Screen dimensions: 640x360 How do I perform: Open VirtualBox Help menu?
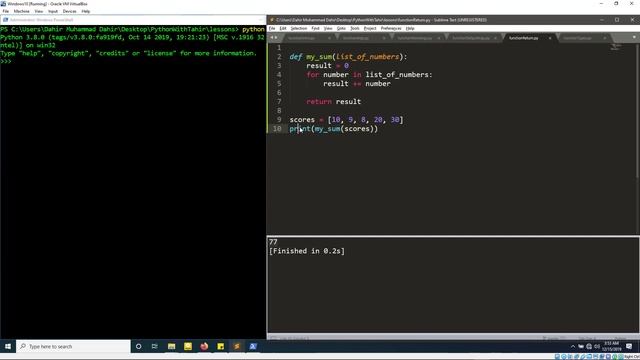pyautogui.click(x=85, y=11)
